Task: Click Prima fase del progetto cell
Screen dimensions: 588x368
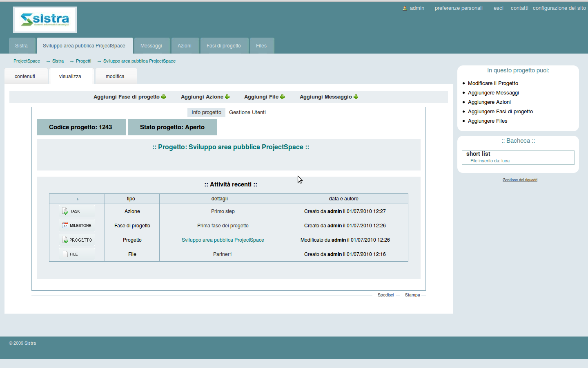Action: pyautogui.click(x=223, y=226)
